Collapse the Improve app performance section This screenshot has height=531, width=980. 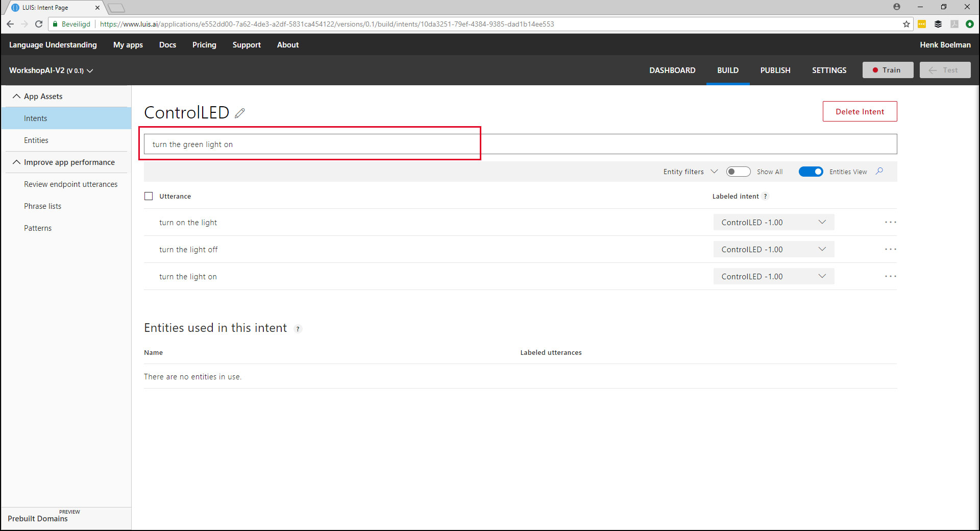17,162
